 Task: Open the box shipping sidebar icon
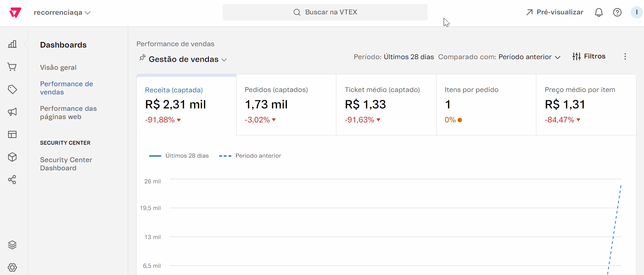click(x=12, y=157)
